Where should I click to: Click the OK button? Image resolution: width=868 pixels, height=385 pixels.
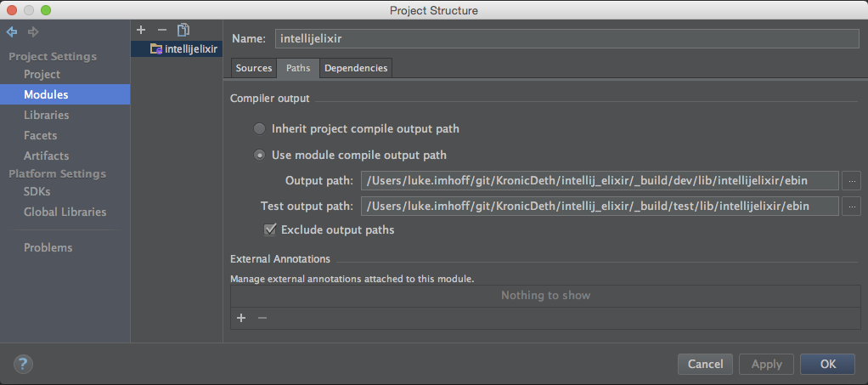click(x=828, y=364)
